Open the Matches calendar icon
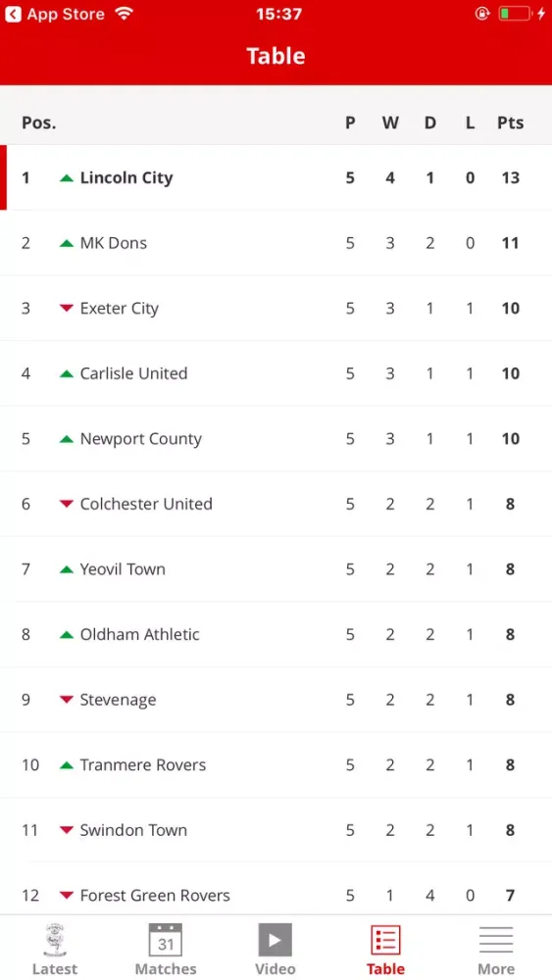552x980 pixels. 166,940
